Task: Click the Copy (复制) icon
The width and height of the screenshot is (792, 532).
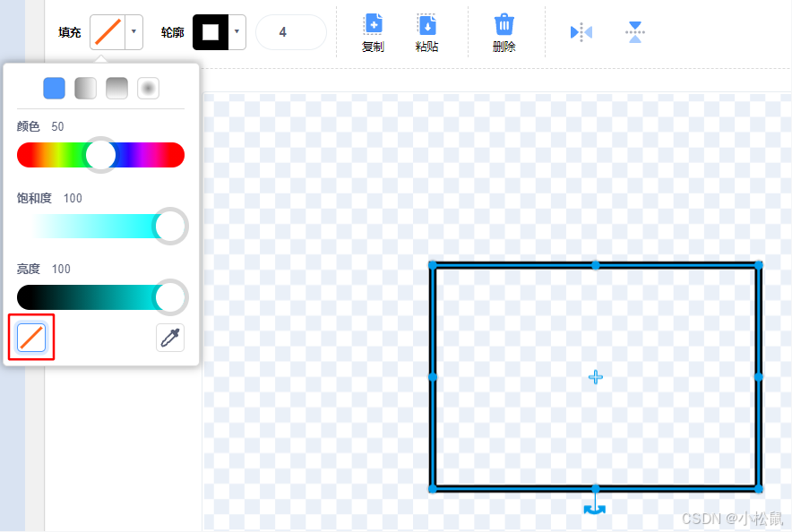Action: click(374, 24)
